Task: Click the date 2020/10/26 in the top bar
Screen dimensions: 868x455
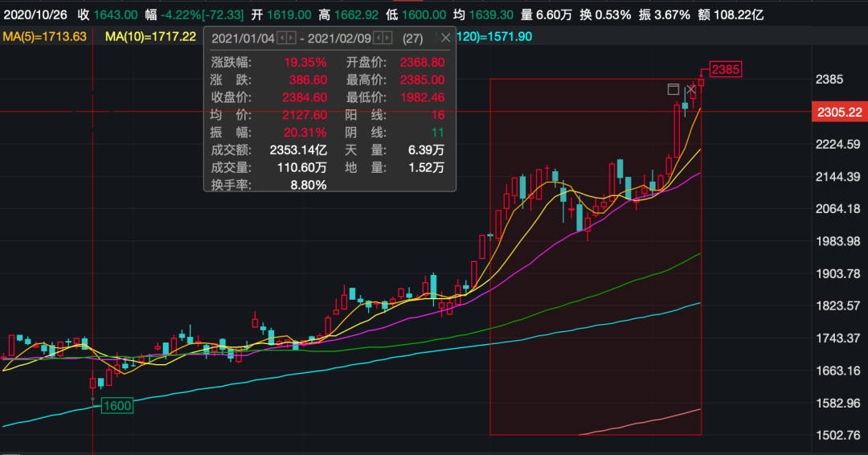Action: coord(35,14)
